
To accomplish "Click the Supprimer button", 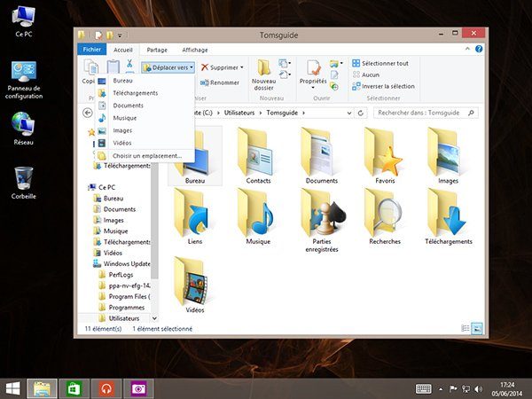I will click(x=220, y=67).
